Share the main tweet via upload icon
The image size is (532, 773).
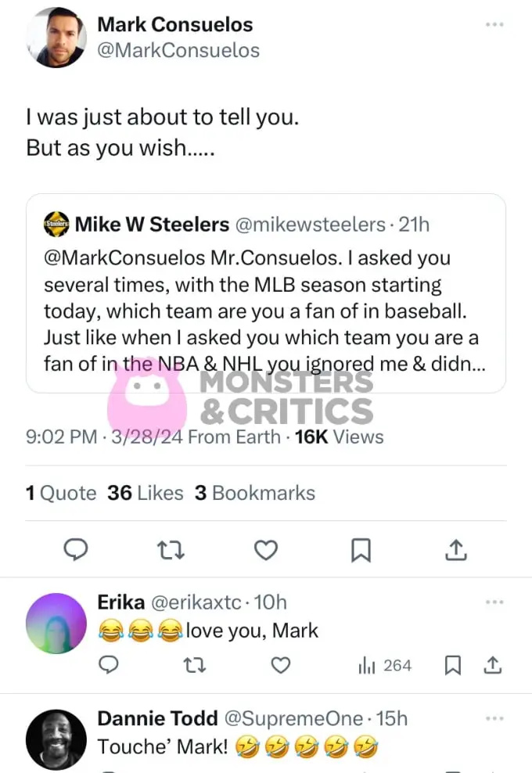click(455, 550)
